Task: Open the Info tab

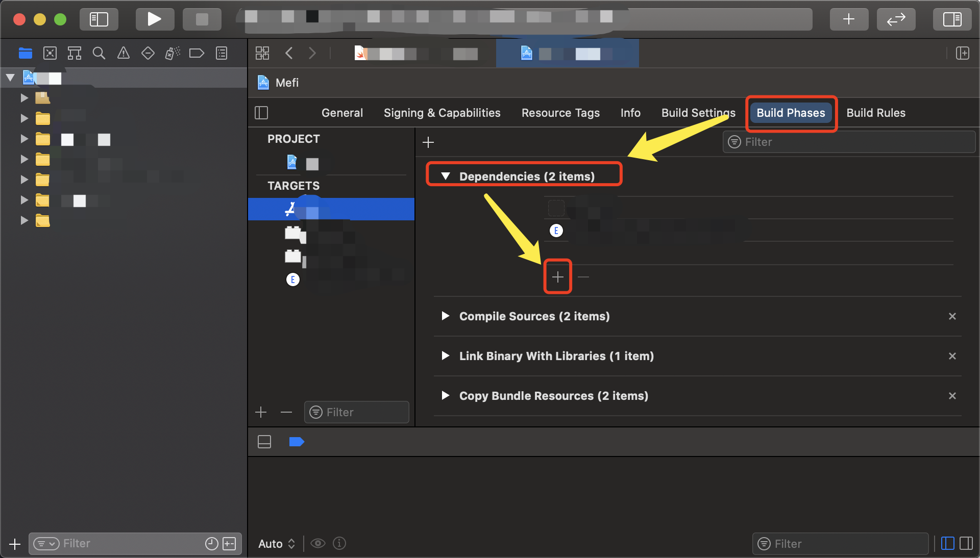Action: pos(630,113)
